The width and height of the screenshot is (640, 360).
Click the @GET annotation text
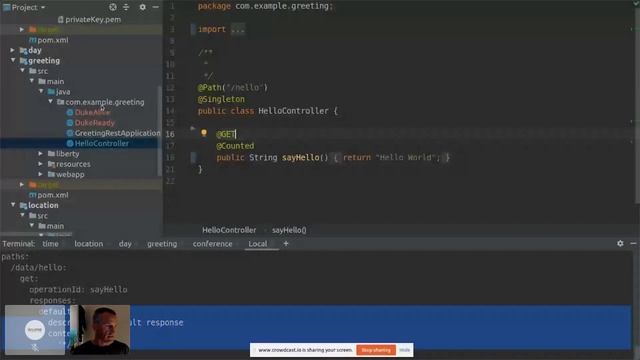[x=226, y=134]
